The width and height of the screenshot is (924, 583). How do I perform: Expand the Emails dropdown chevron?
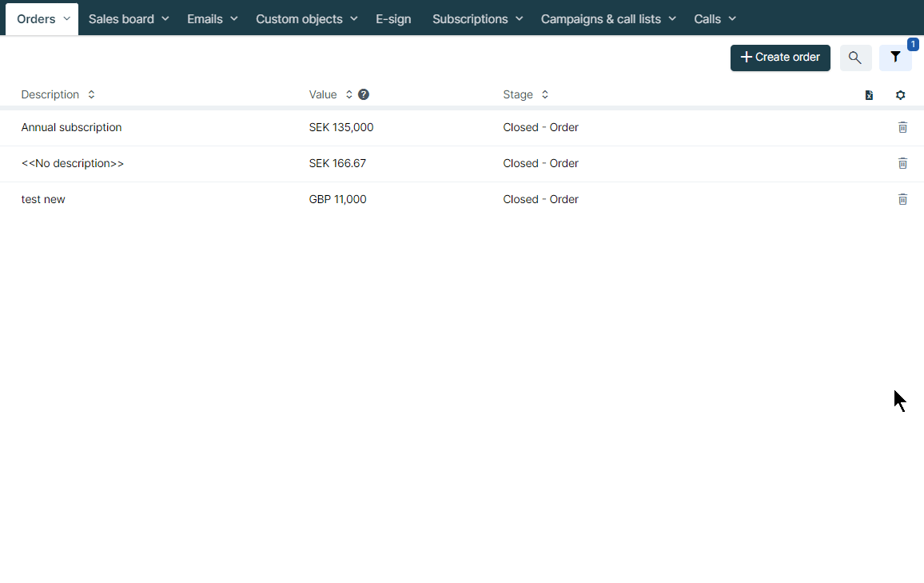point(234,19)
